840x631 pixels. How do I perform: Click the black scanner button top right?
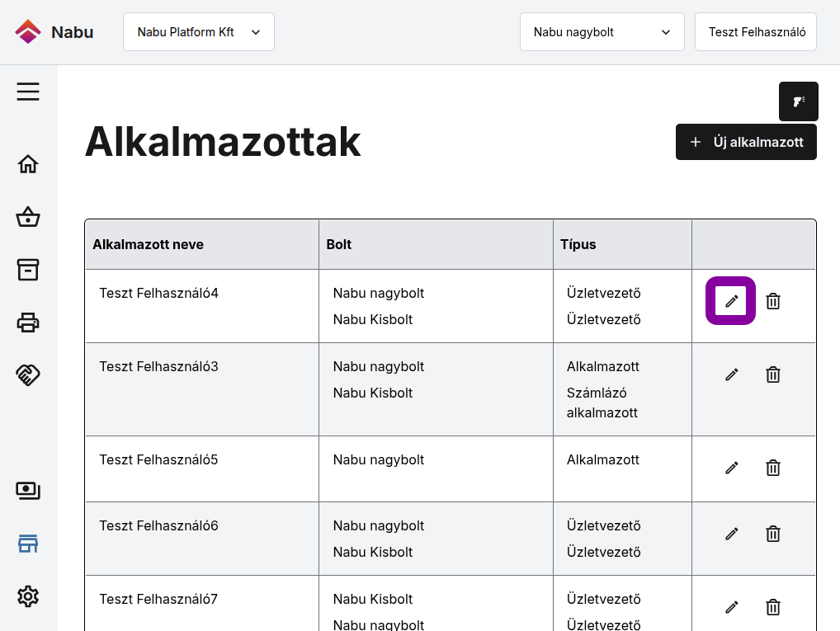[798, 101]
